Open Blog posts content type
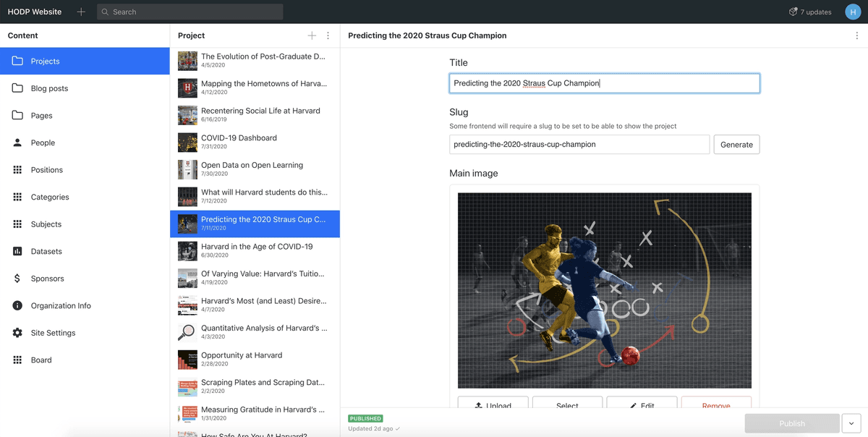 (85, 88)
